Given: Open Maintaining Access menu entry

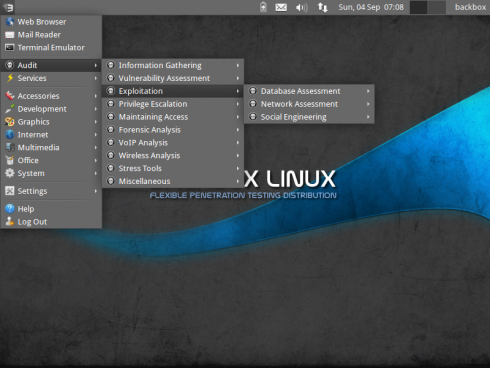Looking at the screenshot, I should click(173, 117).
